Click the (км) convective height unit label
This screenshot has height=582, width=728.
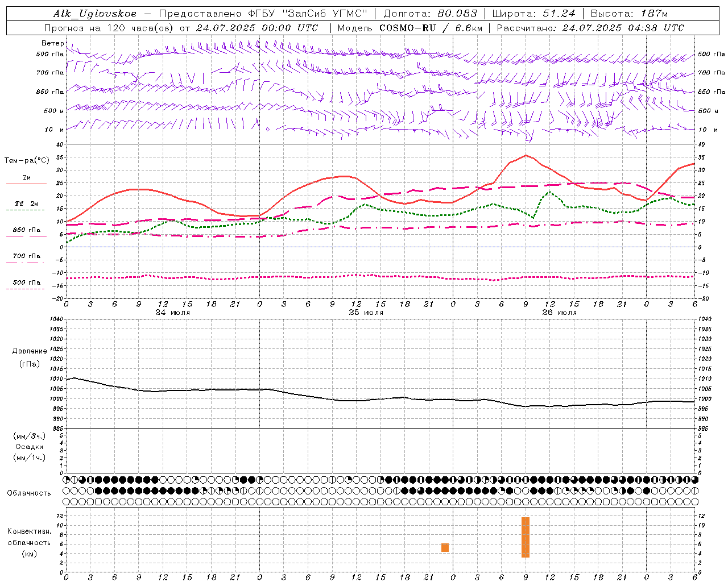pos(29,554)
